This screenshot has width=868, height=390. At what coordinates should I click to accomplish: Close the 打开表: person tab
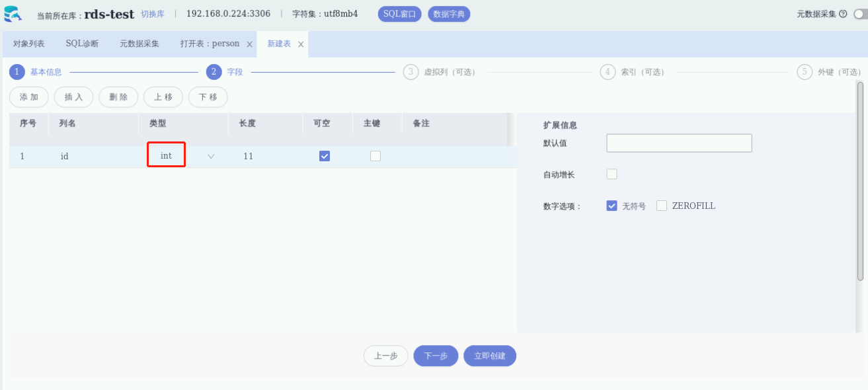[x=249, y=44]
